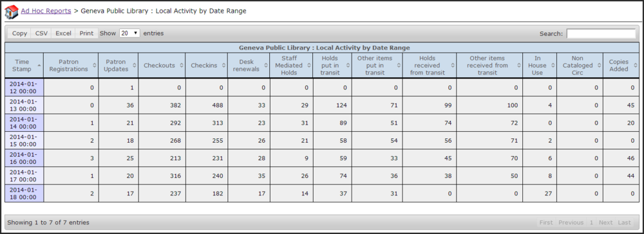The height and width of the screenshot is (234, 644).
Task: Click the Checkins value 488
Action: point(218,105)
